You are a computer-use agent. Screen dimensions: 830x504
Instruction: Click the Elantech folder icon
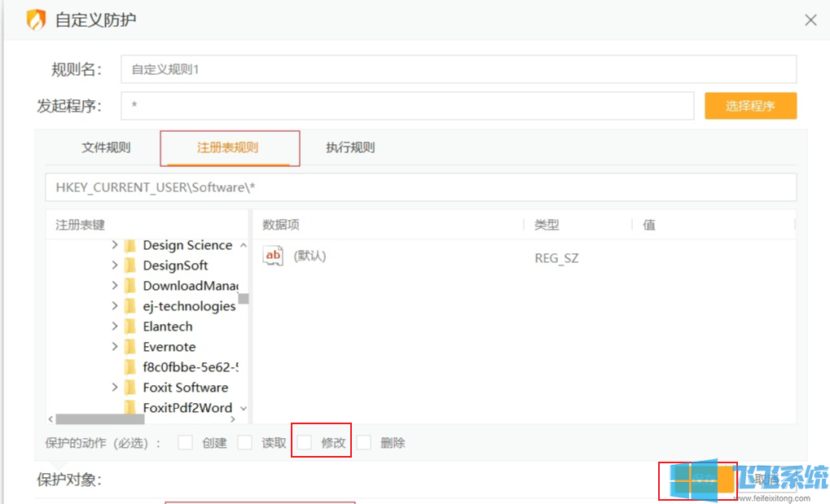(132, 327)
